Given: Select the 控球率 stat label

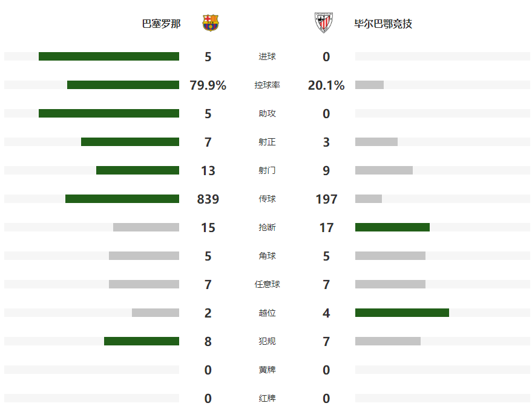Looking at the screenshot, I should (267, 85).
